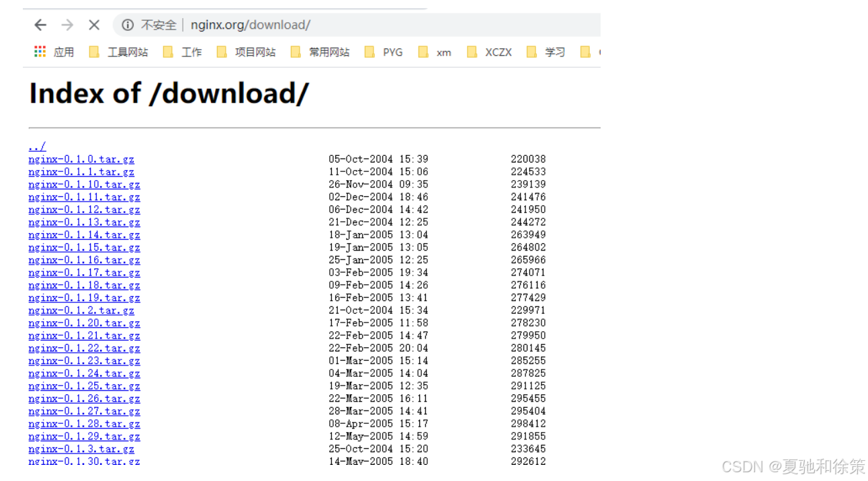The height and width of the screenshot is (481, 868).
Task: Download nginx-0.1.18.tar.gz
Action: (x=84, y=285)
